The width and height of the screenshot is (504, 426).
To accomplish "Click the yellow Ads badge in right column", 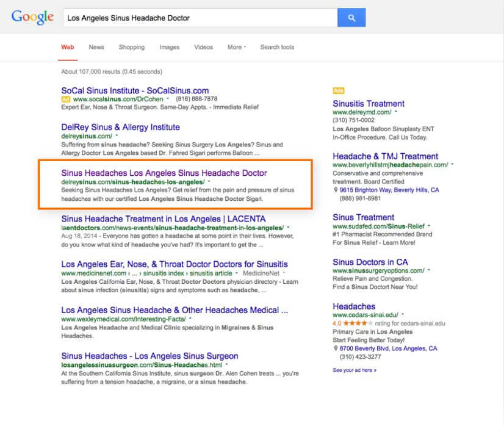I will click(338, 90).
